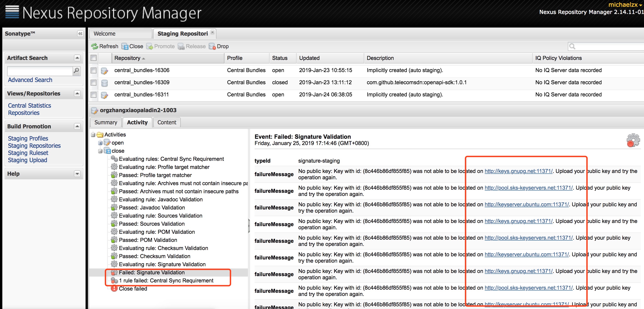
Task: Click the Activities folder icon
Action: point(100,135)
